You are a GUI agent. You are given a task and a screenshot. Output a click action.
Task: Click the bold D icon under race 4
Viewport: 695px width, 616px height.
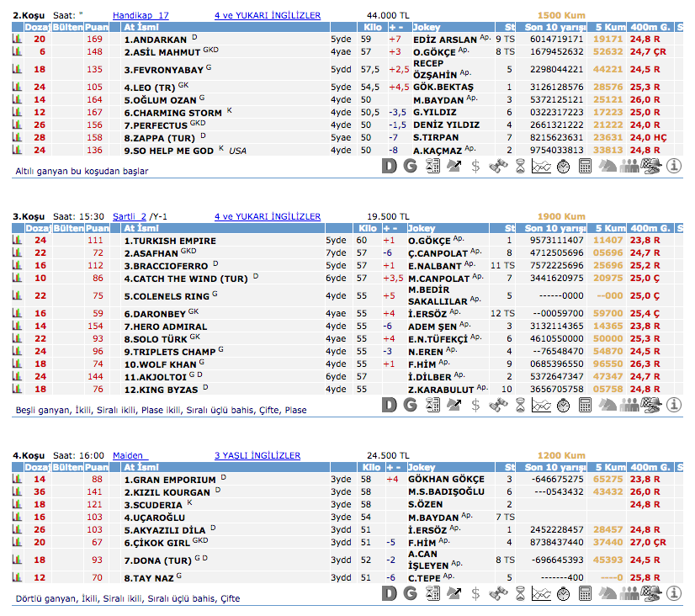tap(388, 593)
